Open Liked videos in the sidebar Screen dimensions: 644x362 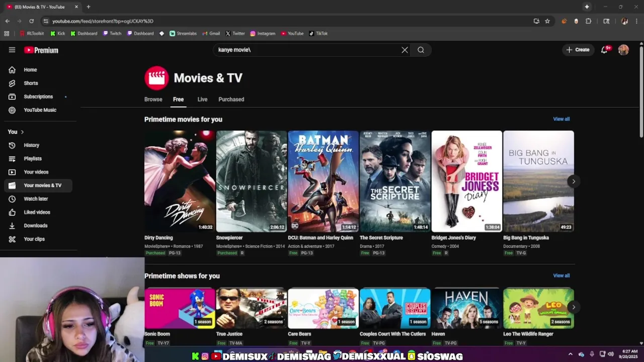point(38,212)
